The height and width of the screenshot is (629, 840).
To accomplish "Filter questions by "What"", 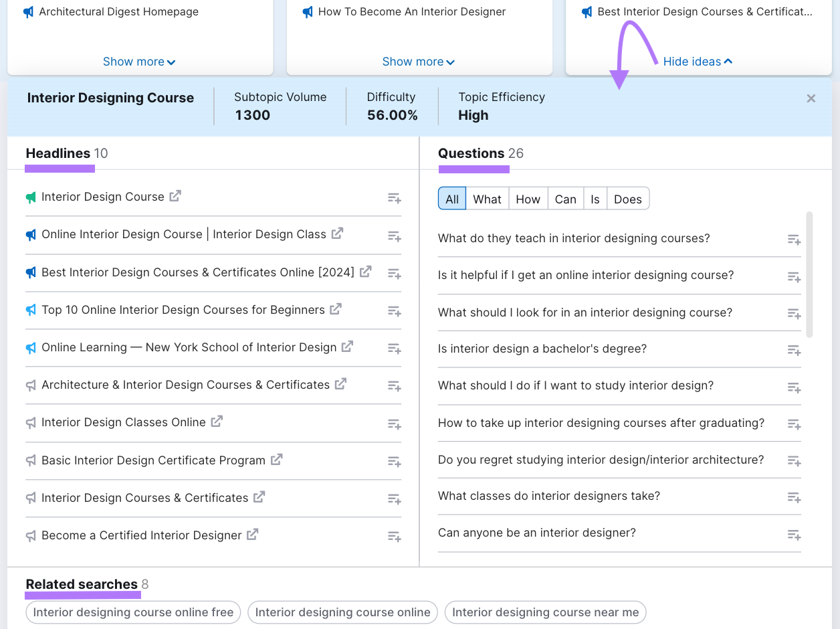I will pyautogui.click(x=487, y=198).
